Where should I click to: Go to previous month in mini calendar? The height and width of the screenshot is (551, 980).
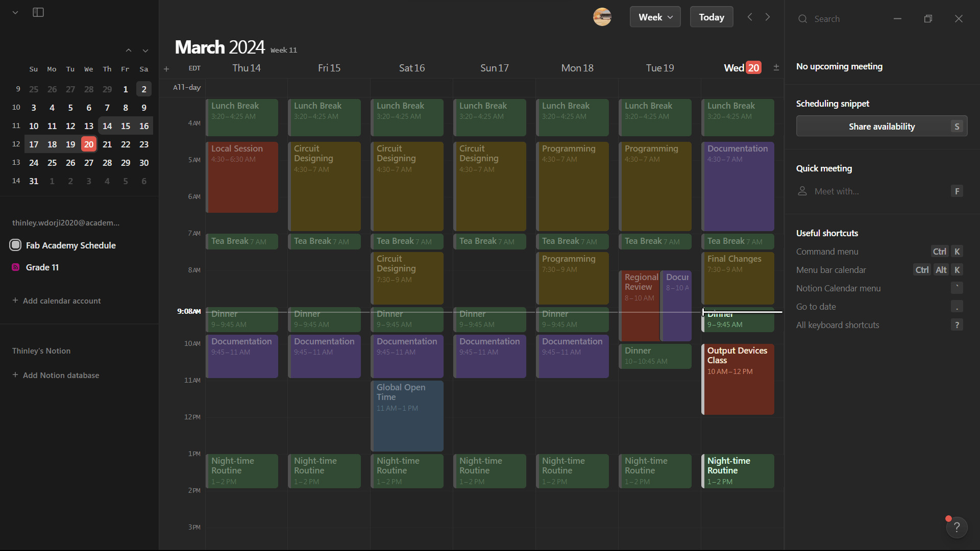click(129, 51)
